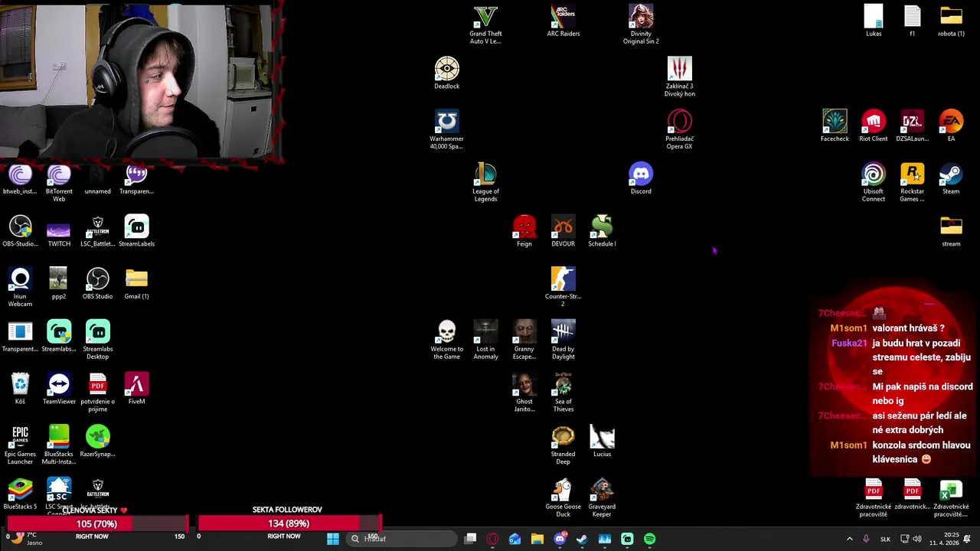Select Ghost Janitors desktop icon

click(x=524, y=393)
